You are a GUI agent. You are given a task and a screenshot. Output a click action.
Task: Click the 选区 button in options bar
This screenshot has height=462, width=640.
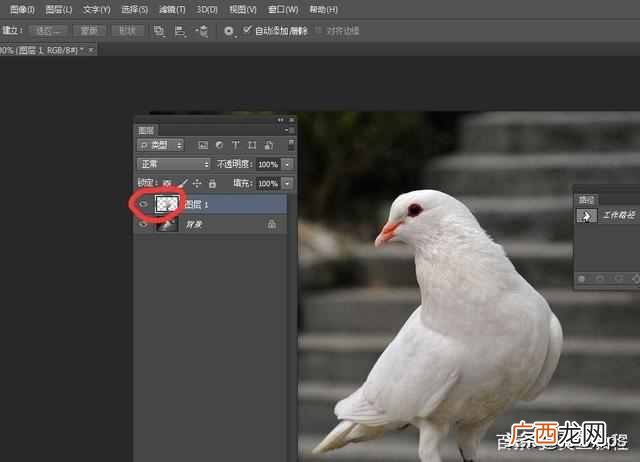click(49, 31)
